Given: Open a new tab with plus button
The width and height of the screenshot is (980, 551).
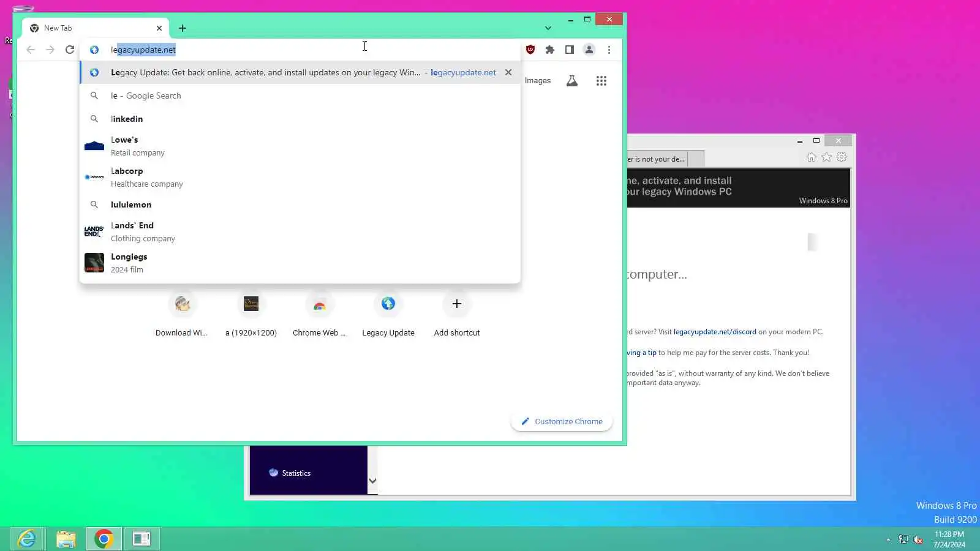Looking at the screenshot, I should tap(183, 28).
